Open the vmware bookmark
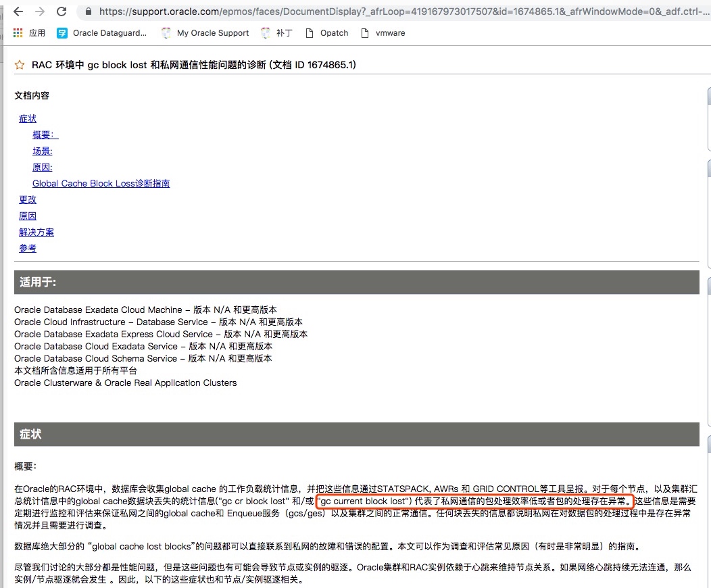This screenshot has height=588, width=711. [x=389, y=32]
